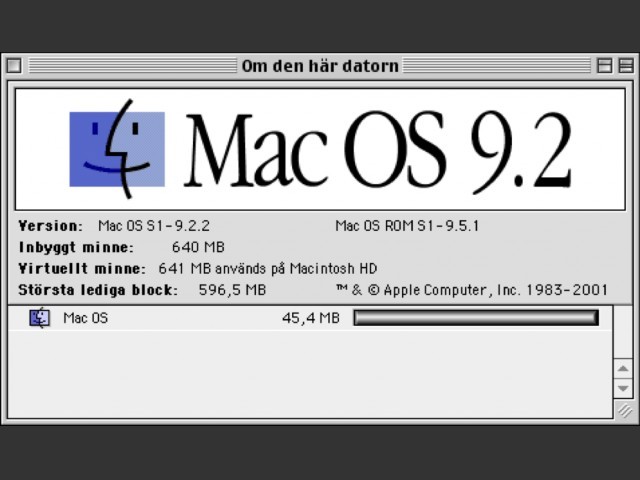Click the "Inbyggt minne:" label
The image size is (640, 480).
pos(76,247)
